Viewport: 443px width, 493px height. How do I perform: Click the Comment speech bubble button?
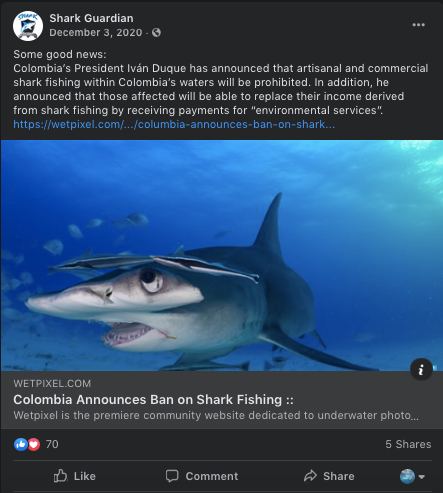click(x=202, y=476)
